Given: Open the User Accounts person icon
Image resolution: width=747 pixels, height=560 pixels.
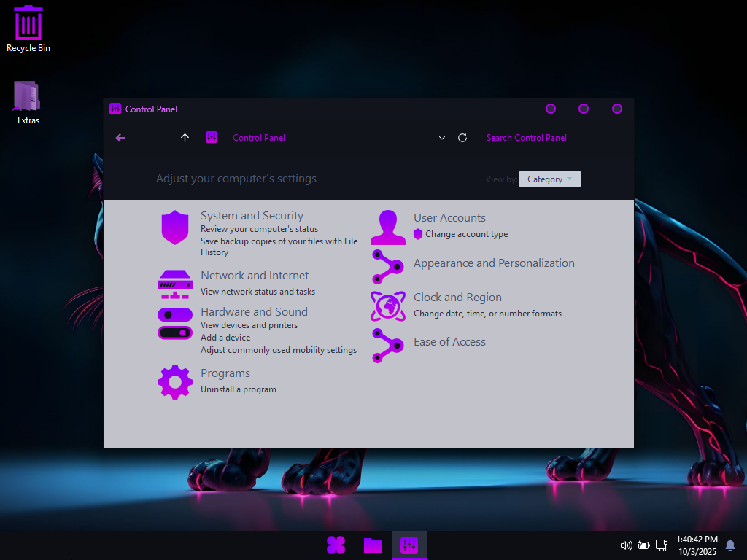Looking at the screenshot, I should (387, 227).
